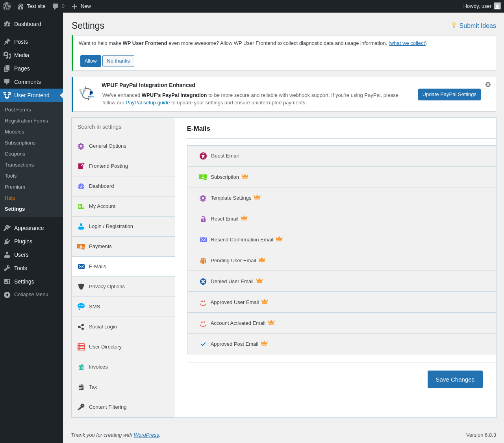Open Registration Forms submenu item

[x=31, y=120]
